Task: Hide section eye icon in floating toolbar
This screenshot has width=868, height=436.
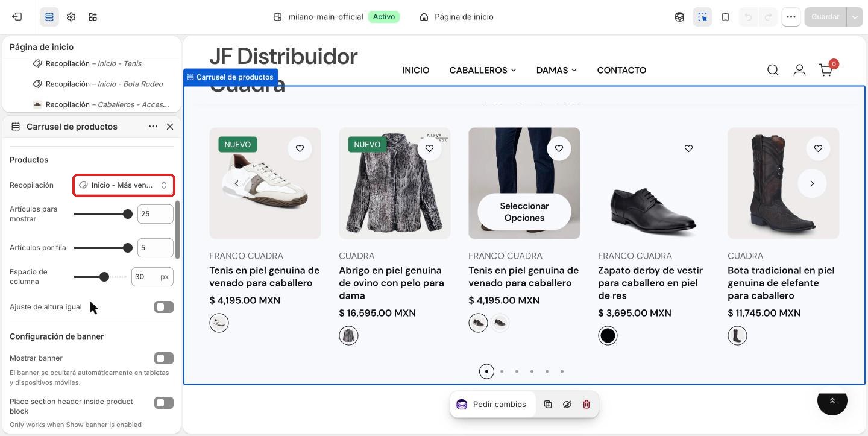Action: [x=567, y=405]
